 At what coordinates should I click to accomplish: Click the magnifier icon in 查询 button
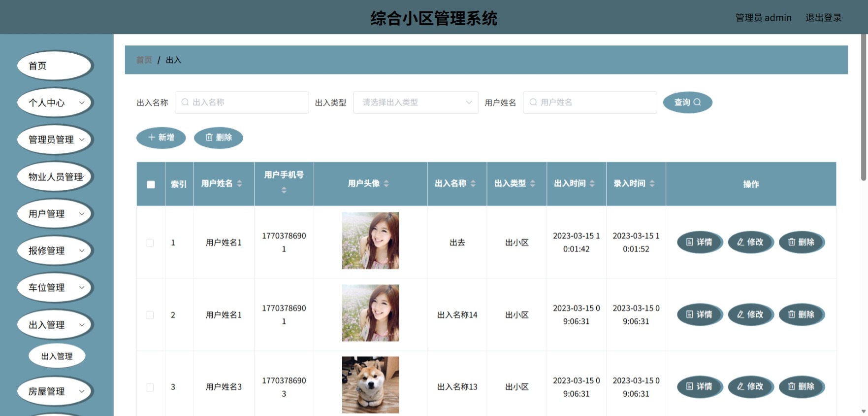[697, 102]
